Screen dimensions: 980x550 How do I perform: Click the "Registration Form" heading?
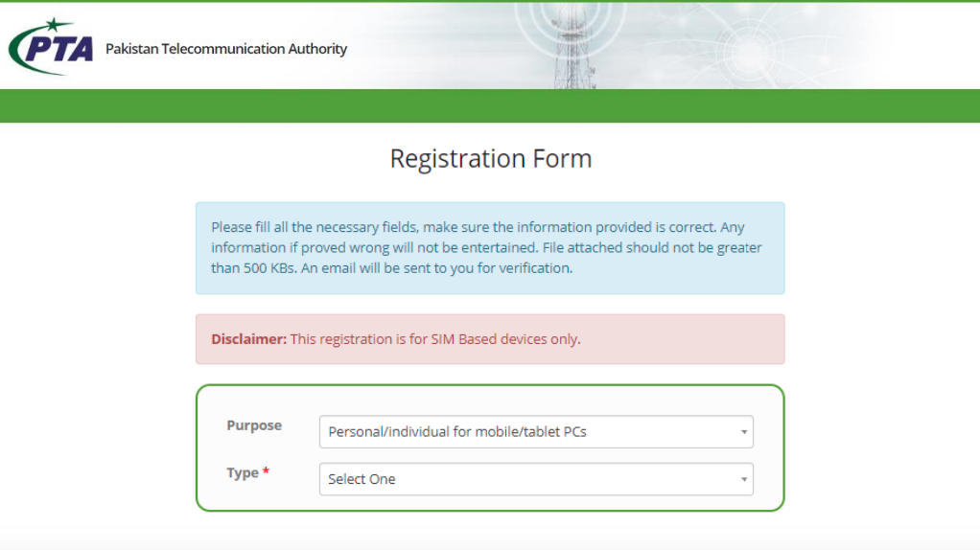coord(490,158)
